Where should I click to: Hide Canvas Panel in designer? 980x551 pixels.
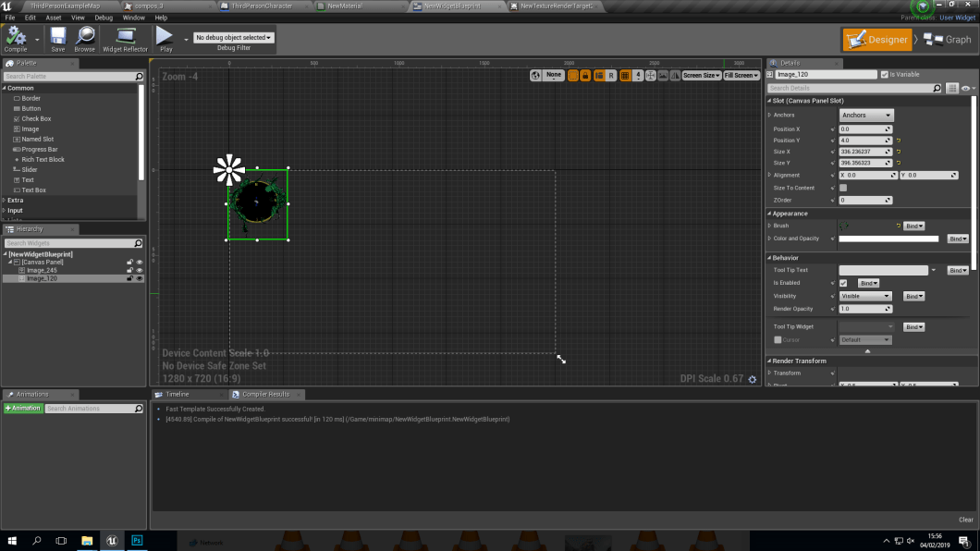[140, 263]
